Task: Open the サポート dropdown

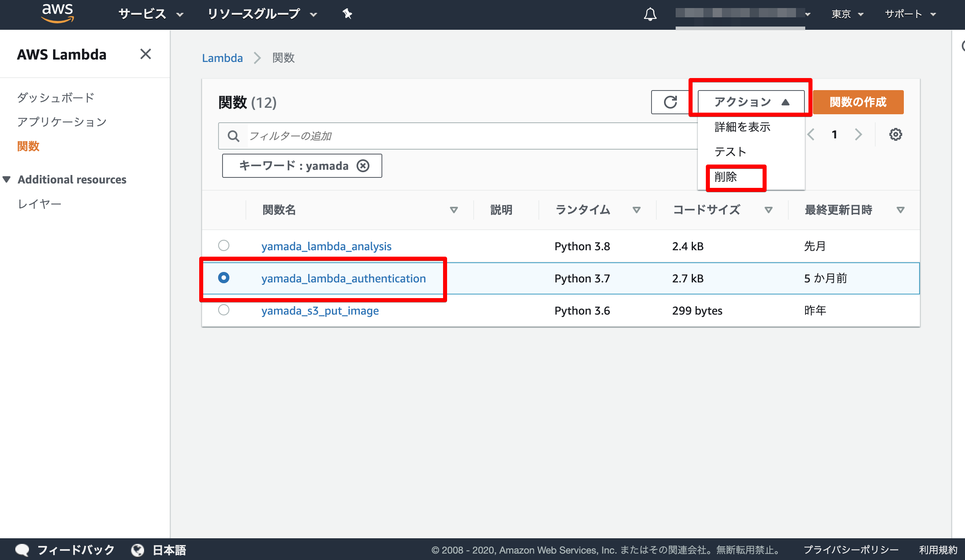Action: pos(910,14)
